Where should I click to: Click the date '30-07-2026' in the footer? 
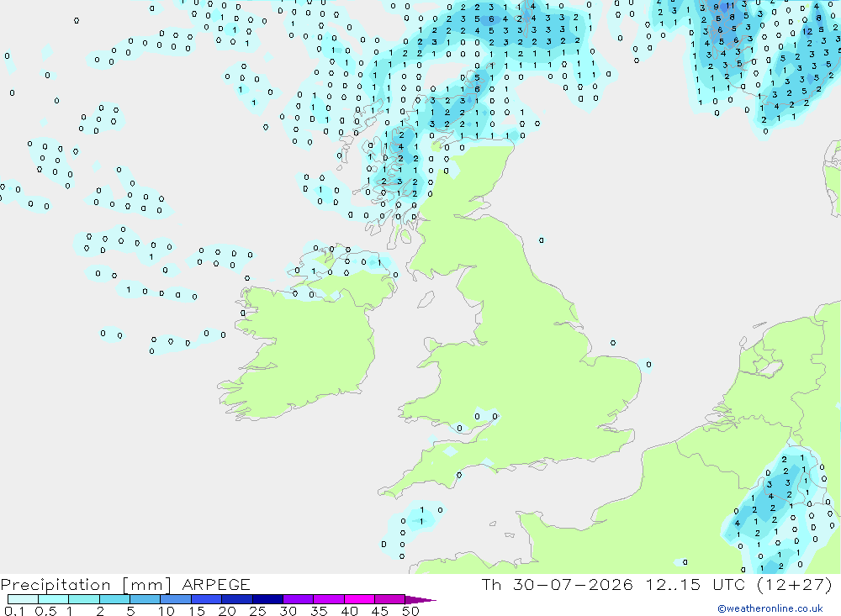click(x=572, y=584)
